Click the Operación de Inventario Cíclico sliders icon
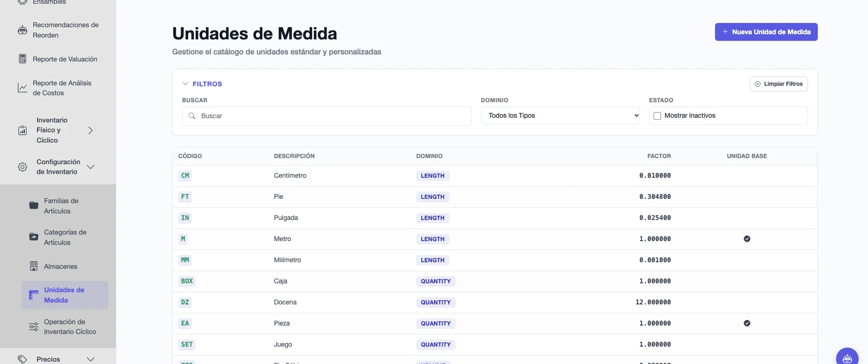 pyautogui.click(x=34, y=327)
